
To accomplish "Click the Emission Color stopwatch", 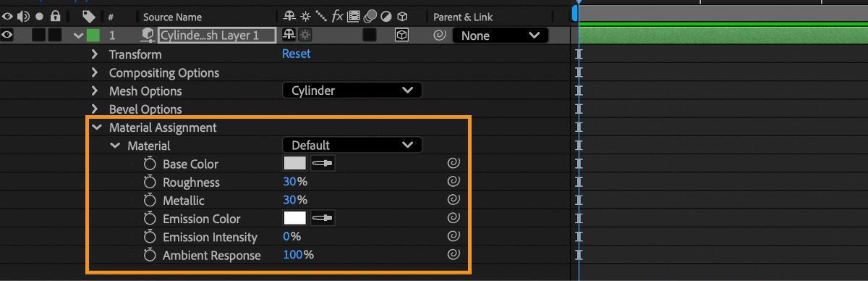I will coord(150,218).
